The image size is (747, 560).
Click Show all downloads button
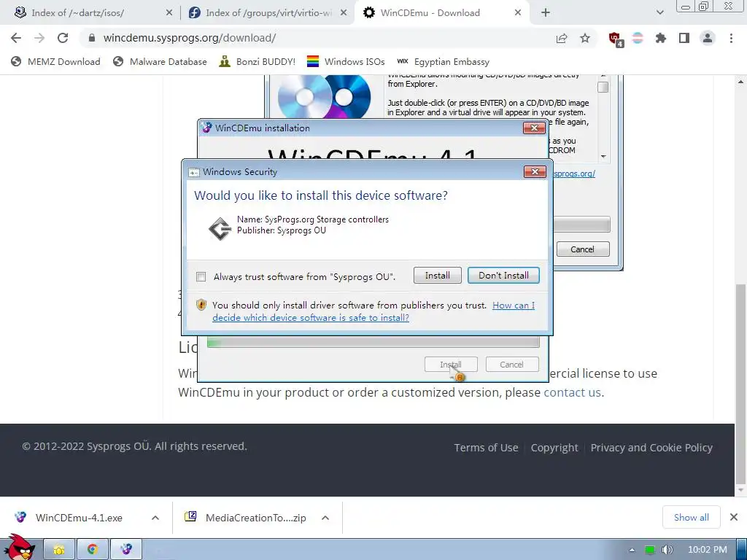click(x=692, y=517)
